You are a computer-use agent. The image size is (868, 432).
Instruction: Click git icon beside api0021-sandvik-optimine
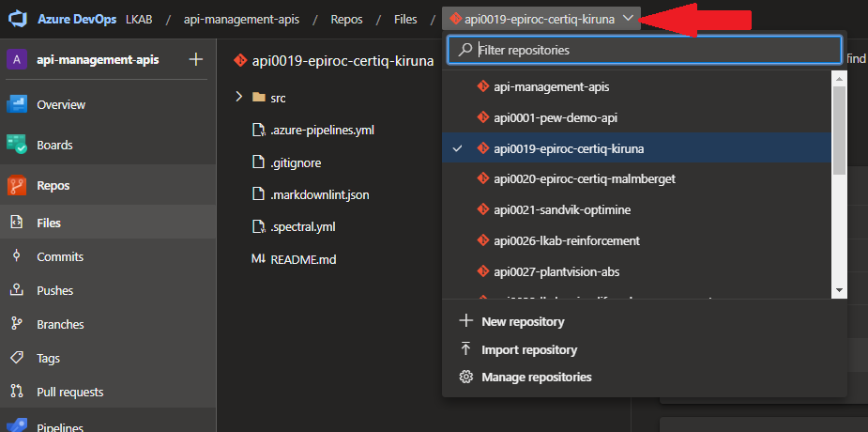(x=482, y=210)
